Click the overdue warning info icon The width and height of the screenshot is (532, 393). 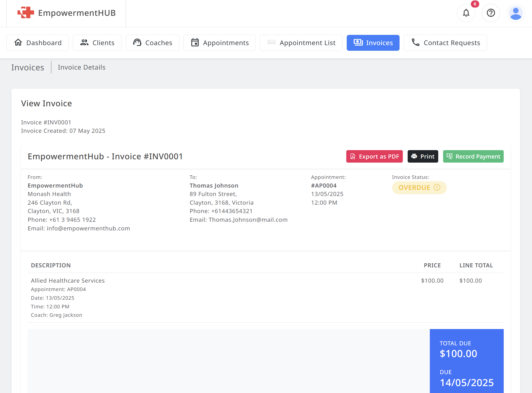[436, 188]
